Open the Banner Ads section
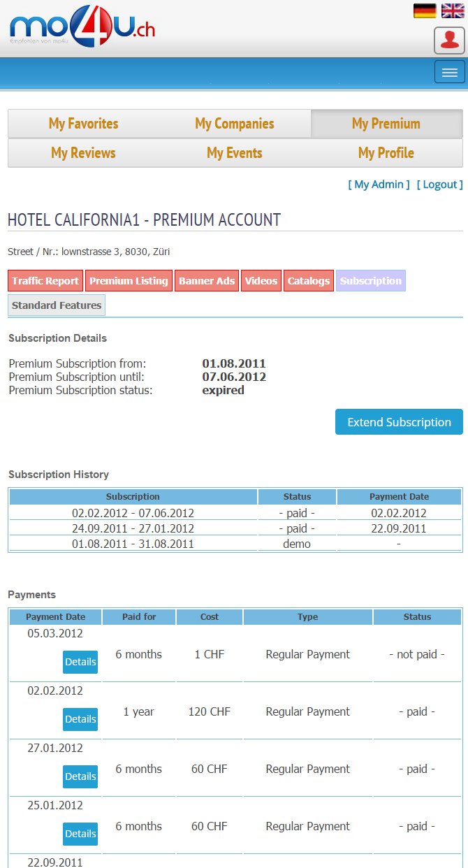Image resolution: width=468 pixels, height=868 pixels. 207,281
